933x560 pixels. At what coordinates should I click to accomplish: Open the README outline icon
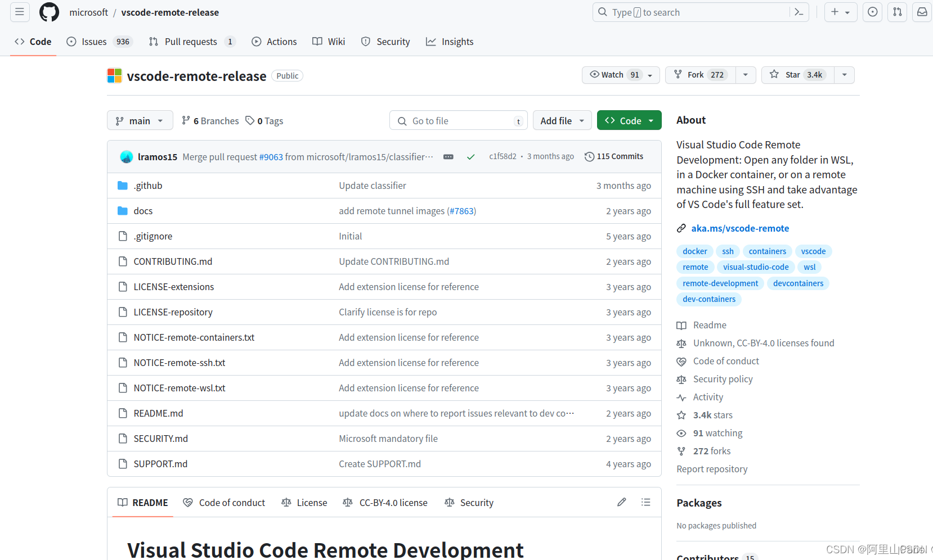pos(646,502)
